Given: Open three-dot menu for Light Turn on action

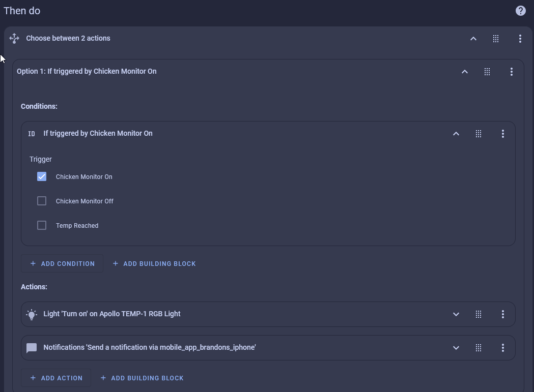Looking at the screenshot, I should click(502, 314).
